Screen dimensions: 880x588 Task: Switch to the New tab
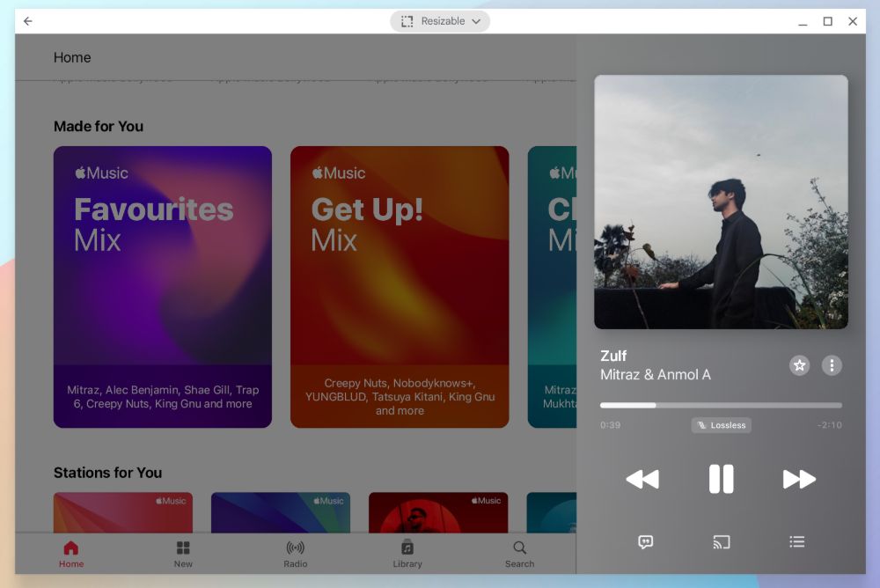tap(183, 555)
